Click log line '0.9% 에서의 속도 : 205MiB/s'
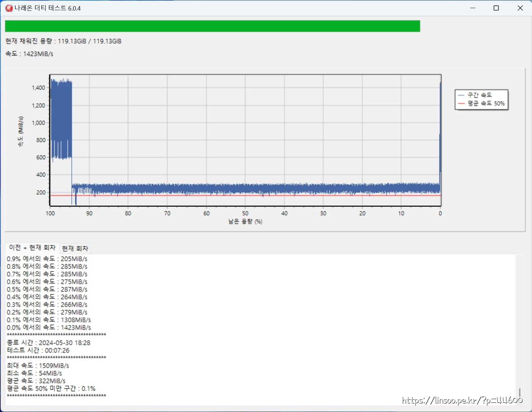The width and height of the screenshot is (532, 412). click(x=47, y=259)
